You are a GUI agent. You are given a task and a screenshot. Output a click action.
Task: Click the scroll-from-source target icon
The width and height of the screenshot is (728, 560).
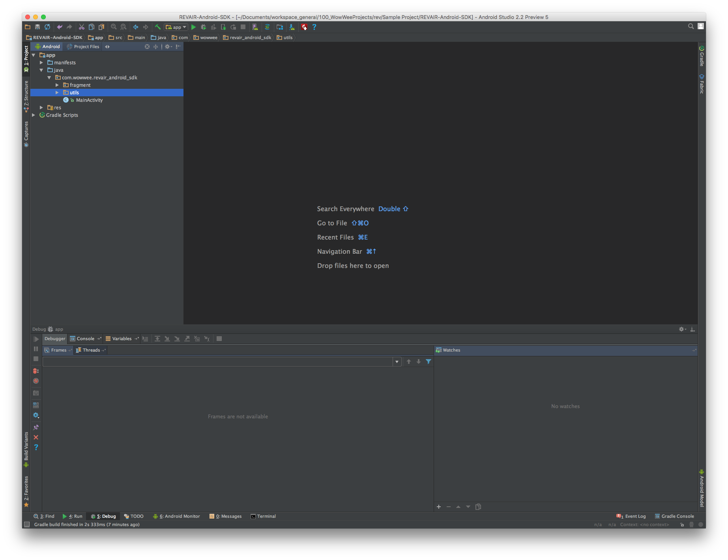coord(147,47)
